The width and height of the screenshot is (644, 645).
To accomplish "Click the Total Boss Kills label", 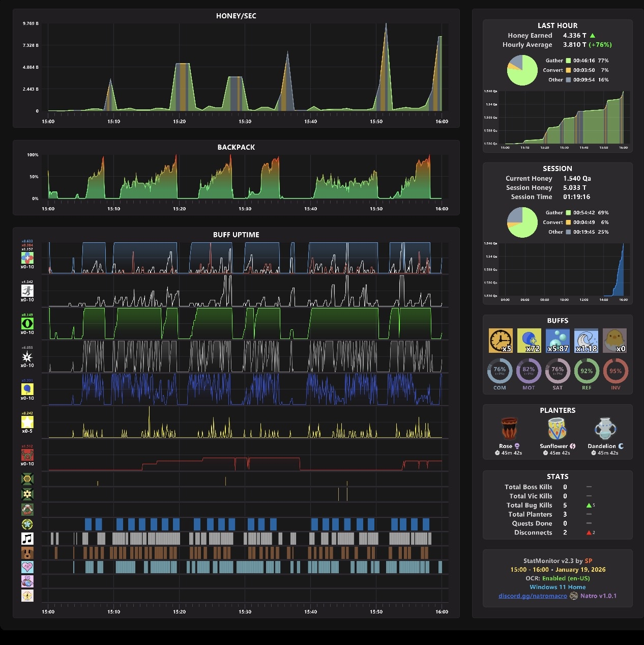I will 528,487.
